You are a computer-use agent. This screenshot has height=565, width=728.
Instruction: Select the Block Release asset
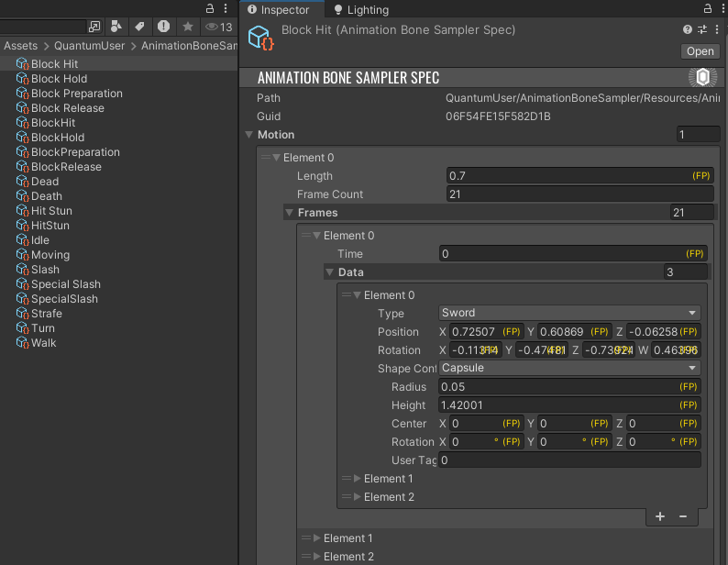tap(68, 108)
